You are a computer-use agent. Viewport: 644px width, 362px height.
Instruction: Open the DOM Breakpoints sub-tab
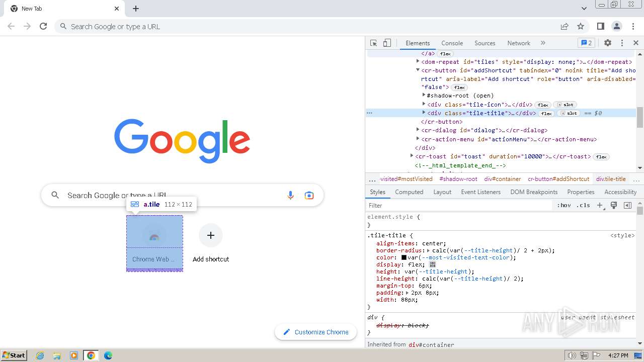534,192
